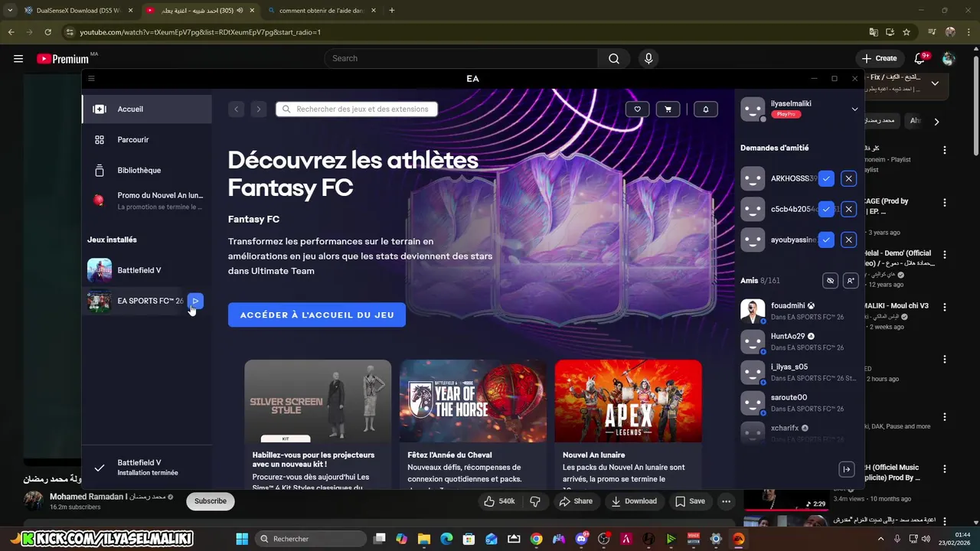Open EA notifications bell
The image size is (980, 551).
(705, 109)
